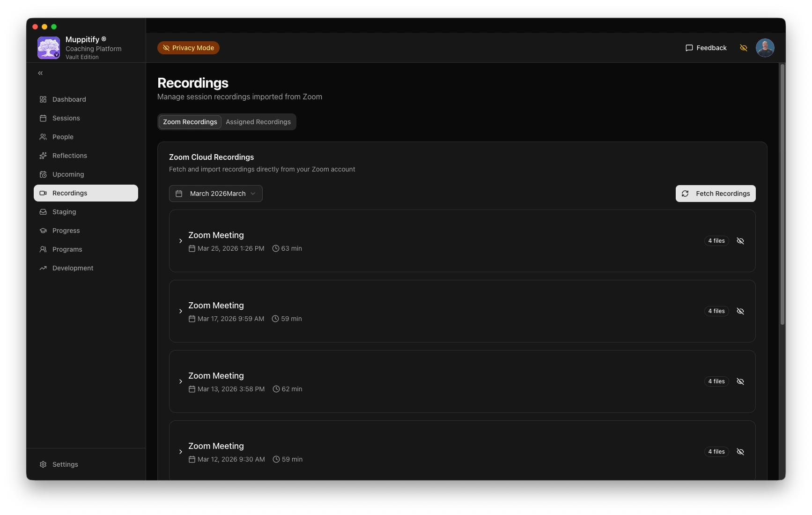Toggle visibility for Mar 25 recording
This screenshot has width=812, height=515.
coord(740,241)
